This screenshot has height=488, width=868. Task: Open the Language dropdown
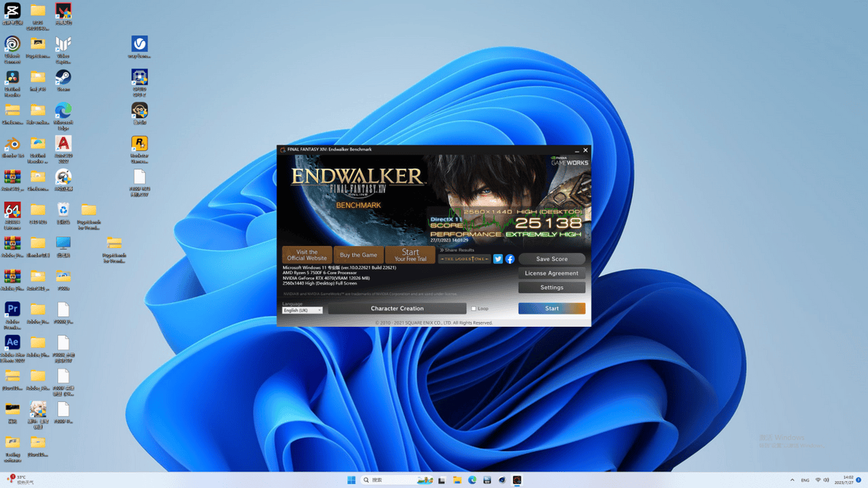click(302, 310)
